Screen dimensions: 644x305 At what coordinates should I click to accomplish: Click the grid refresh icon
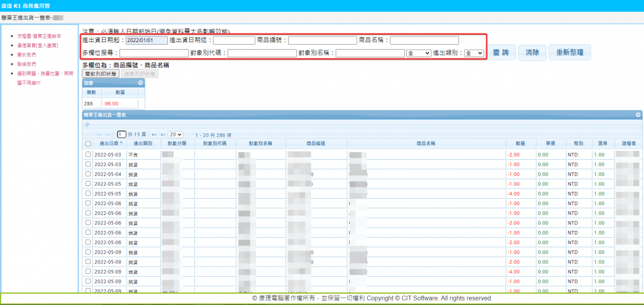86,125
